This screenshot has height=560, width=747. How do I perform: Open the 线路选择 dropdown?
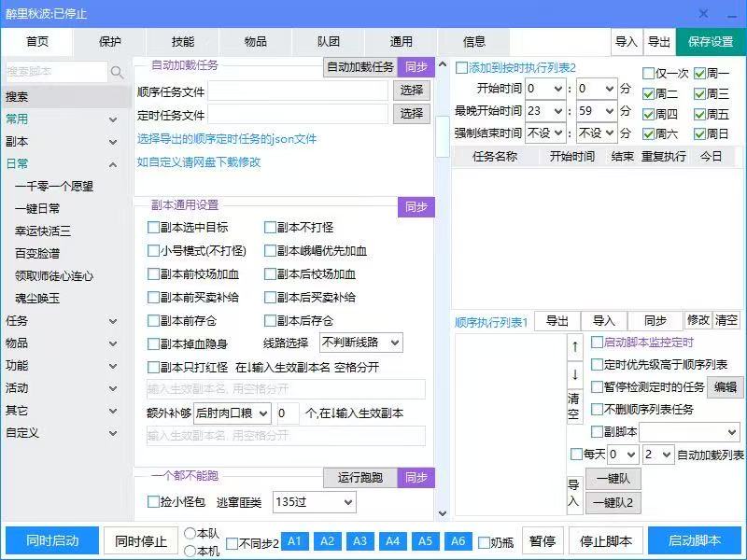[360, 343]
